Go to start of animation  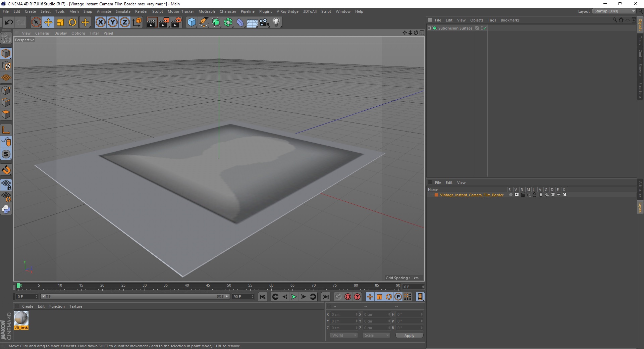coord(263,297)
